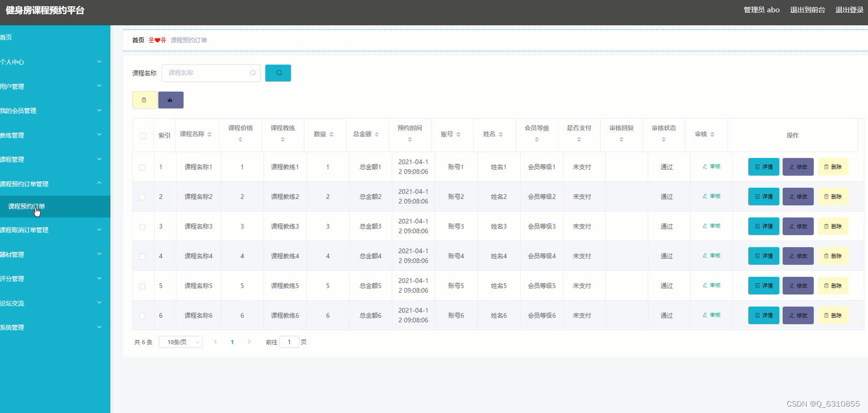Toggle the select-all header checkbox

click(x=143, y=136)
